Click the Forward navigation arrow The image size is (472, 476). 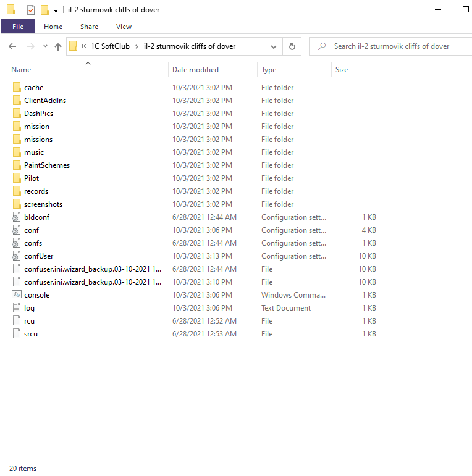pos(31,46)
